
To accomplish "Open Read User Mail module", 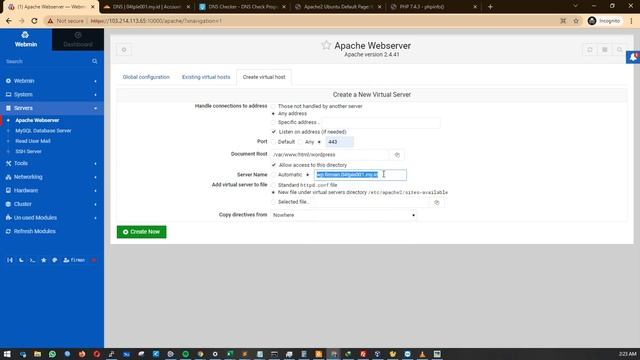I will click(x=33, y=141).
